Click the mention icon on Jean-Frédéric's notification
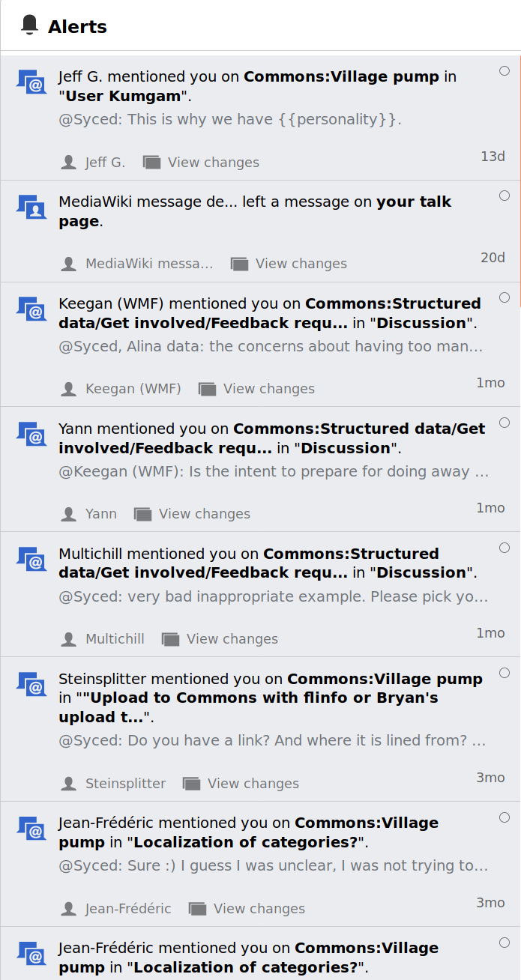 click(31, 829)
